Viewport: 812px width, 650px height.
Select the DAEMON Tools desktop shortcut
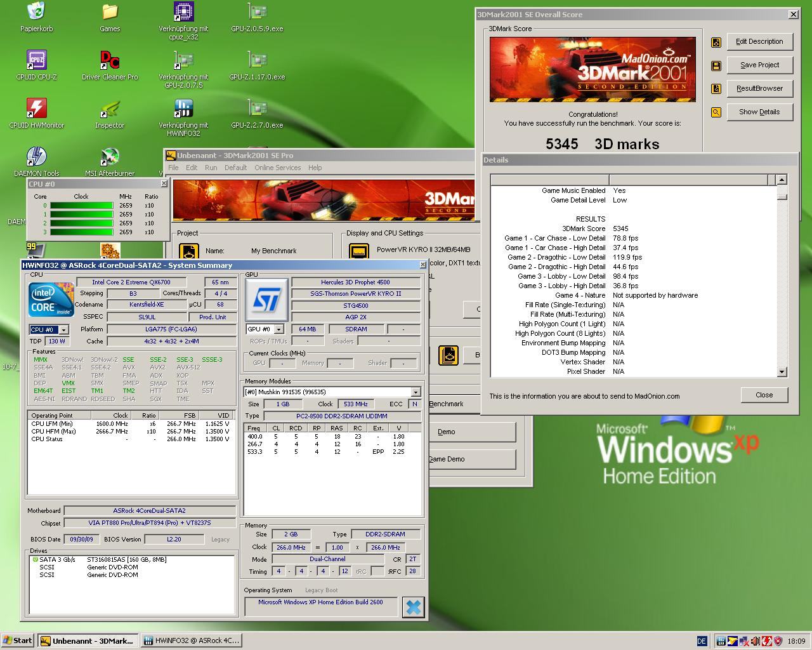pyautogui.click(x=36, y=162)
